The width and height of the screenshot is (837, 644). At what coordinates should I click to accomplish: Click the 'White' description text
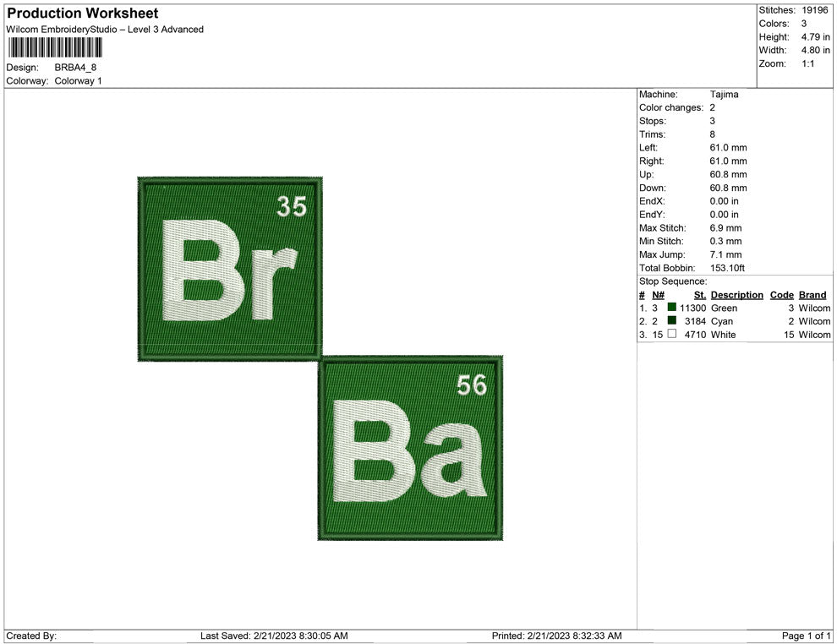pos(724,335)
